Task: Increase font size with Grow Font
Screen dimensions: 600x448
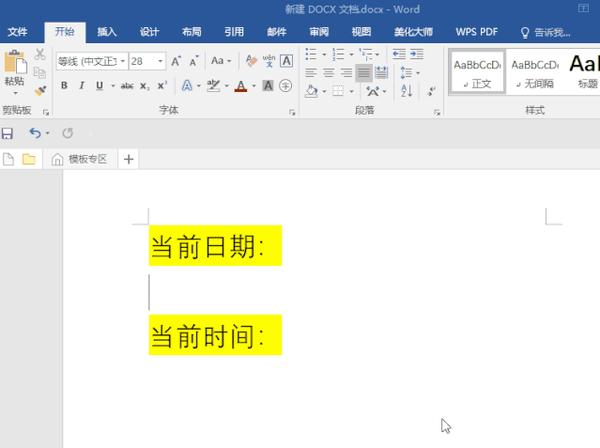Action: [176, 61]
